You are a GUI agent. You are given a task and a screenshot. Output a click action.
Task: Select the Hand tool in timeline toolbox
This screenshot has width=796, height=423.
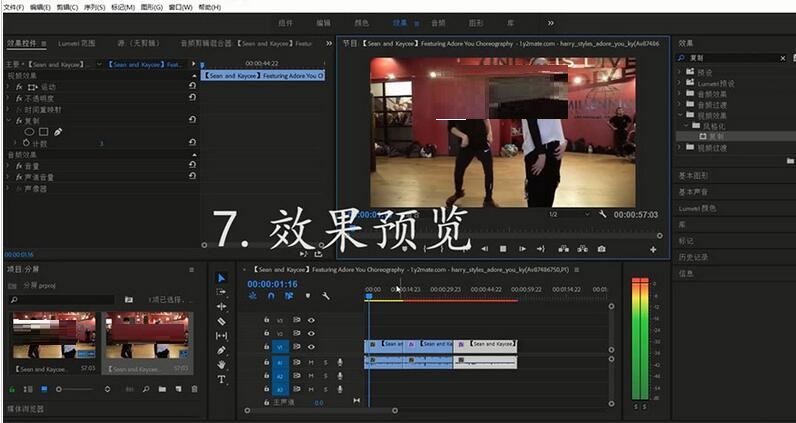221,365
